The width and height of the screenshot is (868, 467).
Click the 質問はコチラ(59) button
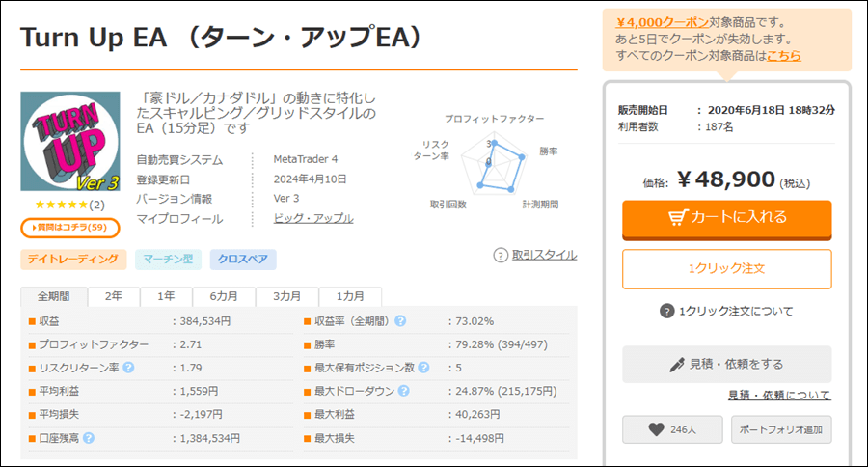tap(70, 228)
